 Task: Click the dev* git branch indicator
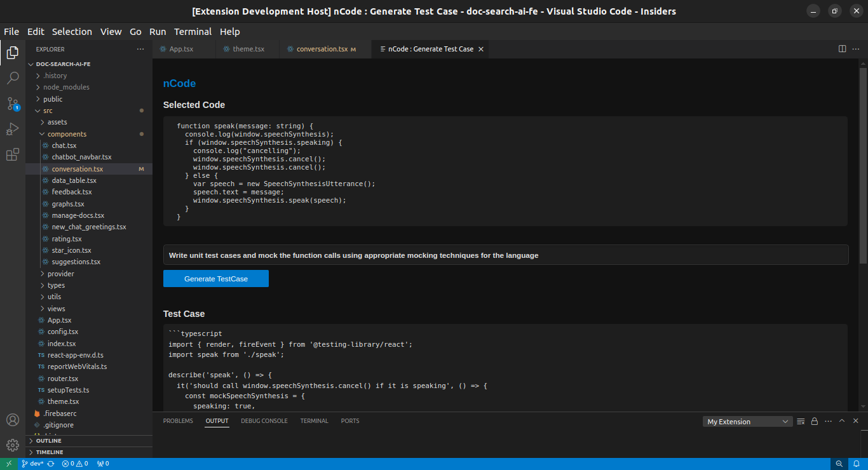[x=32, y=464]
